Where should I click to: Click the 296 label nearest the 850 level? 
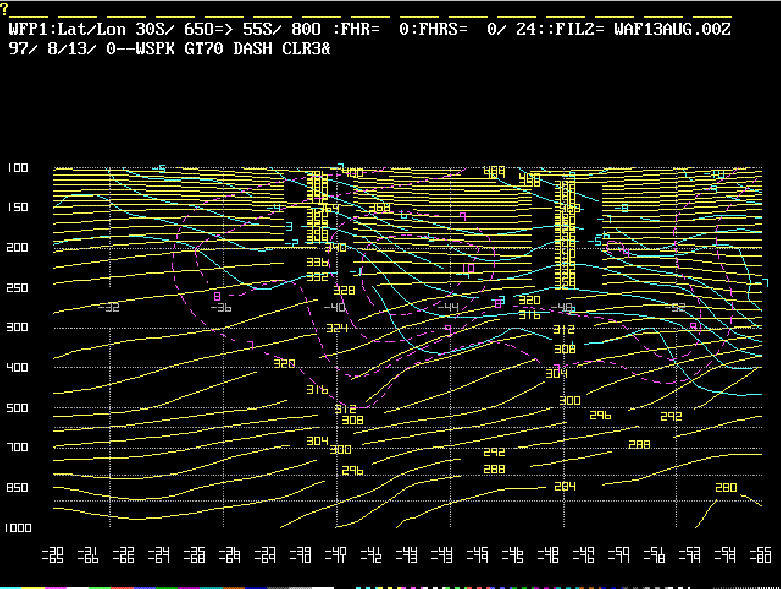coord(352,471)
